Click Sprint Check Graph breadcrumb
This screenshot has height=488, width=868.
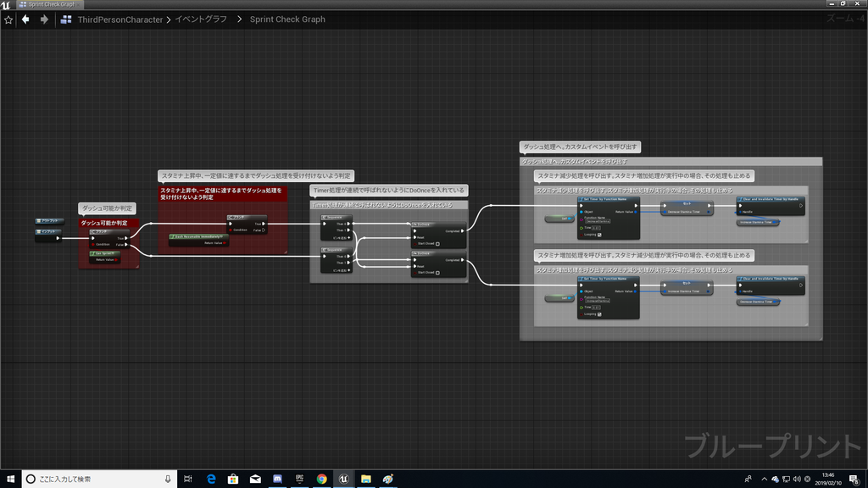click(287, 19)
